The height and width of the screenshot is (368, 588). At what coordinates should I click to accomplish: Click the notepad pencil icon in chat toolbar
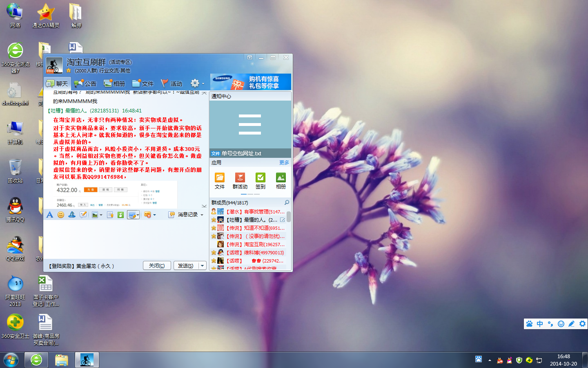click(x=83, y=215)
